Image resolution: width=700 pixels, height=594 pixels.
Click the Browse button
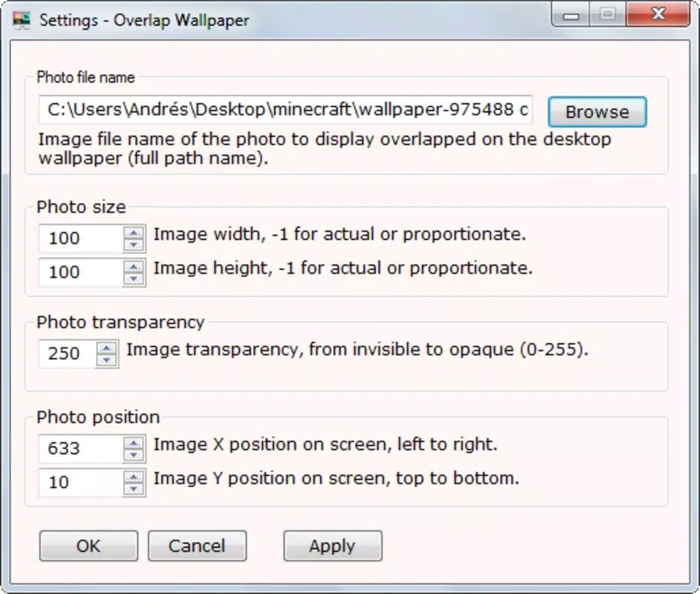597,112
